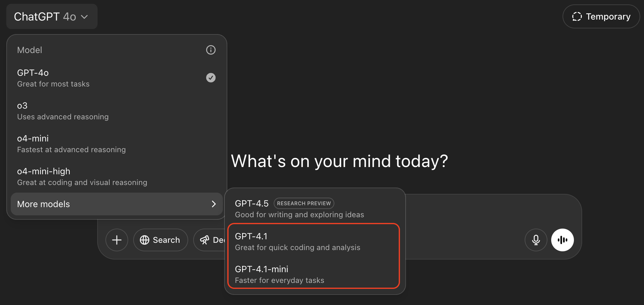Click the Temporary chat button
This screenshot has height=305, width=644.
point(601,16)
